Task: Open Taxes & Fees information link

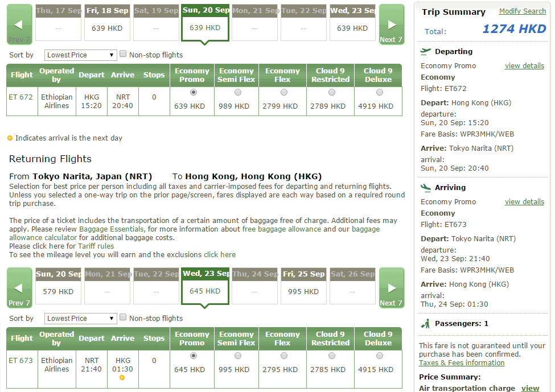Action: tap(461, 363)
